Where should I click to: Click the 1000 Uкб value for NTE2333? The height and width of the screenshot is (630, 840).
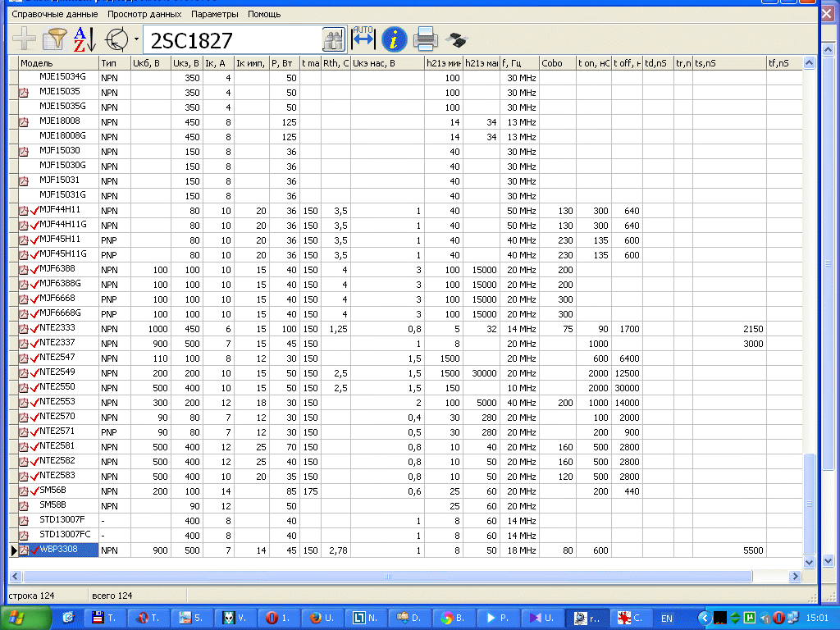click(x=157, y=329)
